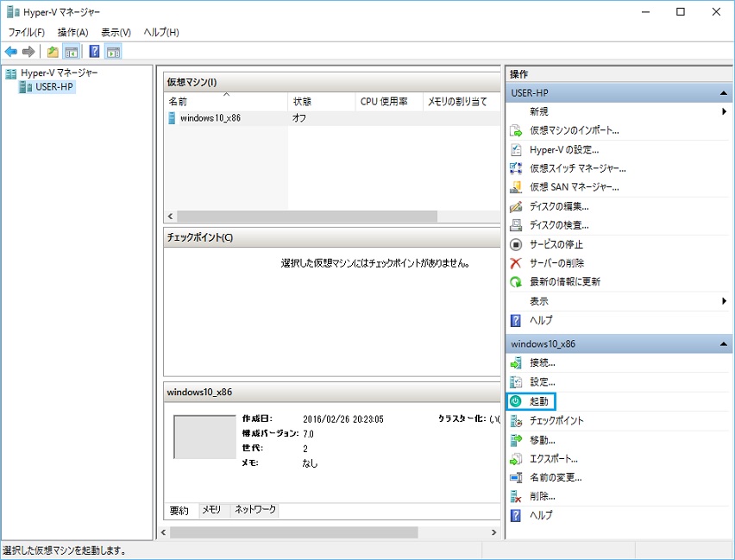The width and height of the screenshot is (735, 560).
Task: Click the ヘルプ icon under USER-HP actions
Action: click(516, 320)
